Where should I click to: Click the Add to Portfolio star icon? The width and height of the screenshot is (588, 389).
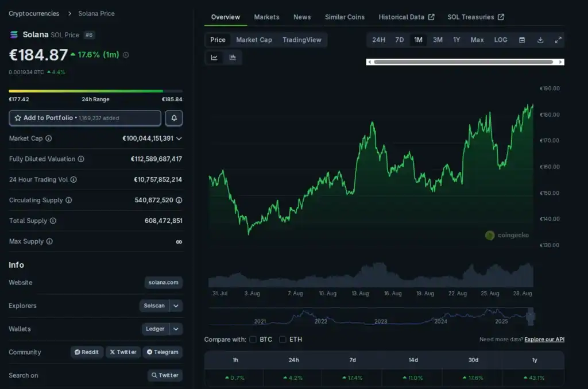18,118
